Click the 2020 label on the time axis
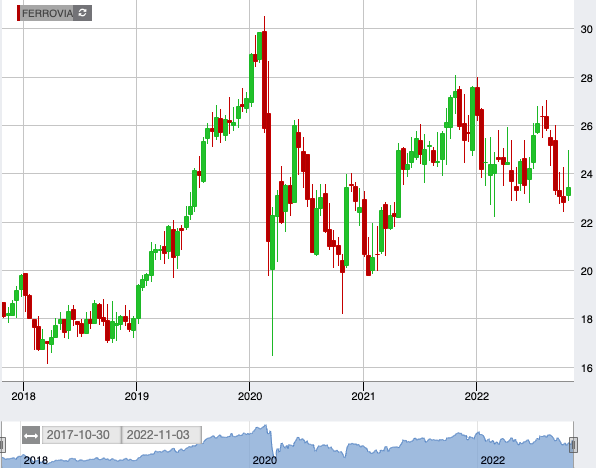Image resolution: width=596 pixels, height=471 pixels. point(250,396)
